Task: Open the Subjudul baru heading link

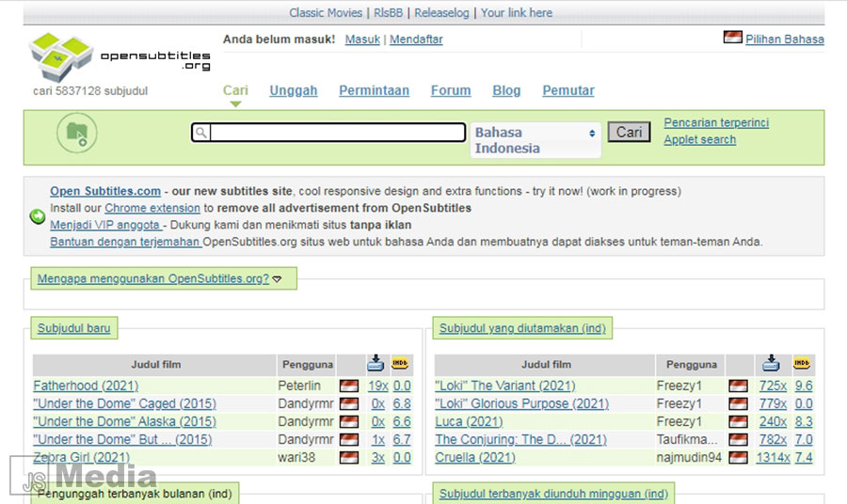Action: click(74, 328)
